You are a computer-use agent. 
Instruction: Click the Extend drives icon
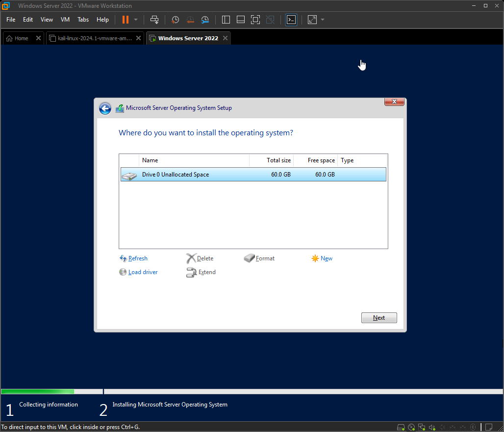coord(192,273)
